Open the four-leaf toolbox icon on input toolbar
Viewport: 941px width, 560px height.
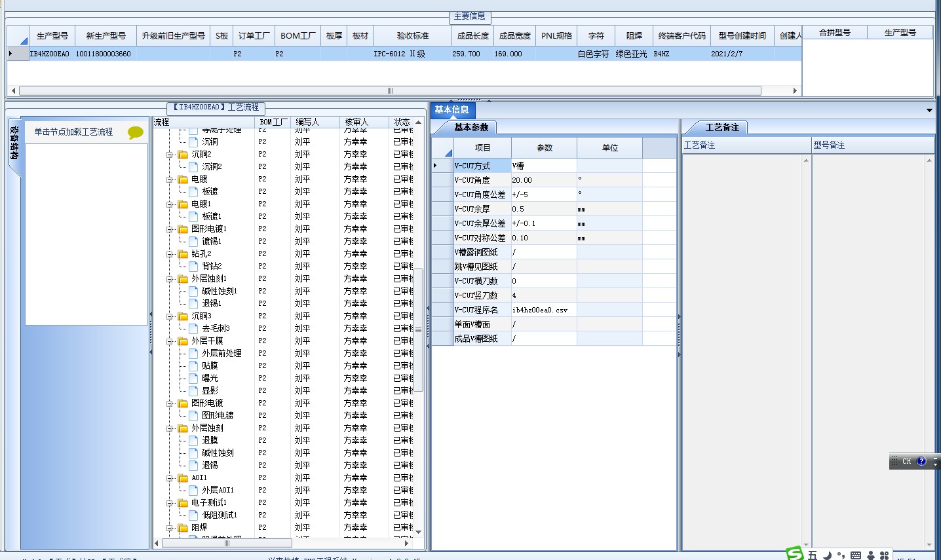tap(884, 555)
